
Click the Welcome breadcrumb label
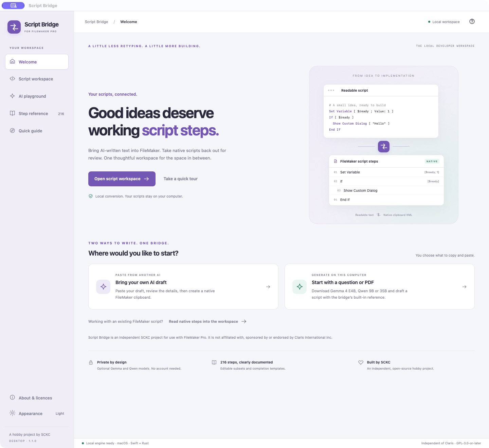(129, 22)
